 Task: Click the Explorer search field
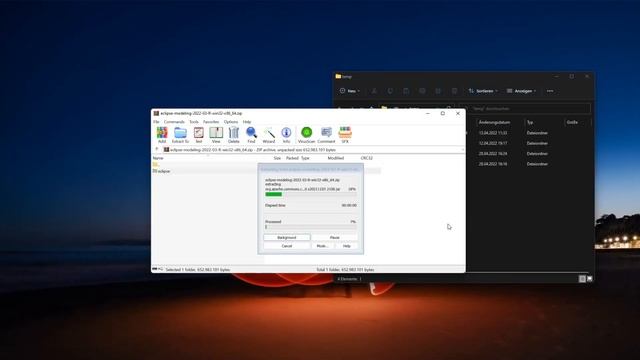click(529, 109)
